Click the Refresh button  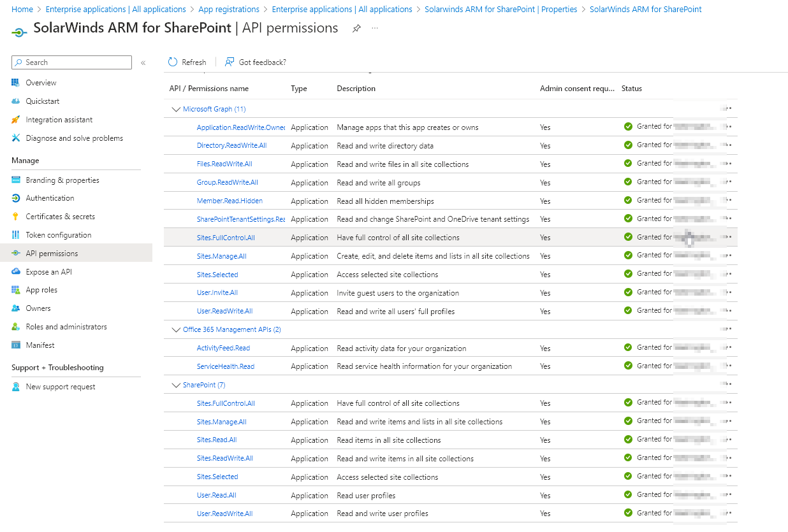187,62
